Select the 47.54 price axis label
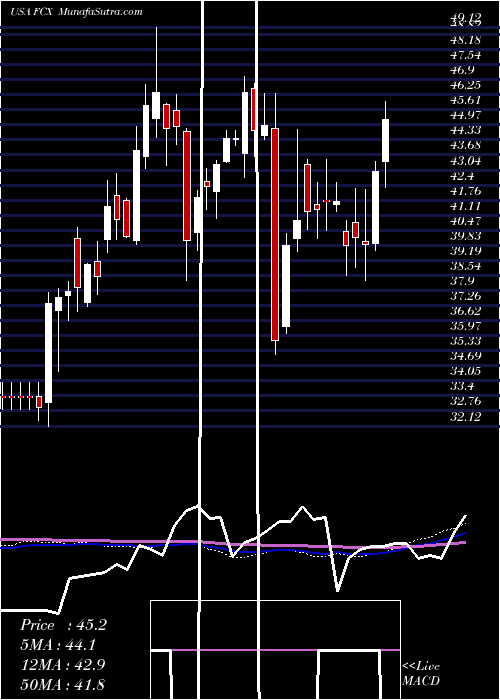The height and width of the screenshot is (700, 500). tap(466, 55)
